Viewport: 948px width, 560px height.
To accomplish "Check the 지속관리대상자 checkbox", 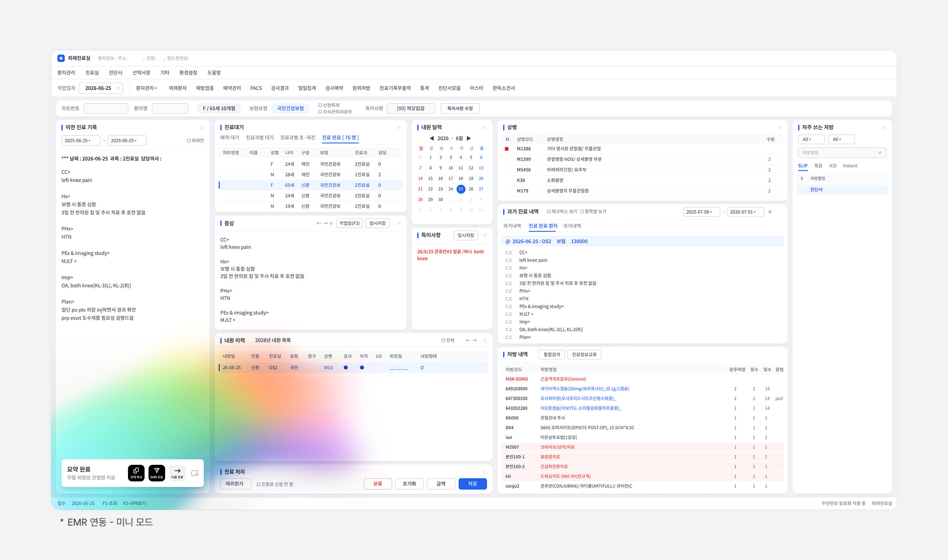I will tap(320, 112).
